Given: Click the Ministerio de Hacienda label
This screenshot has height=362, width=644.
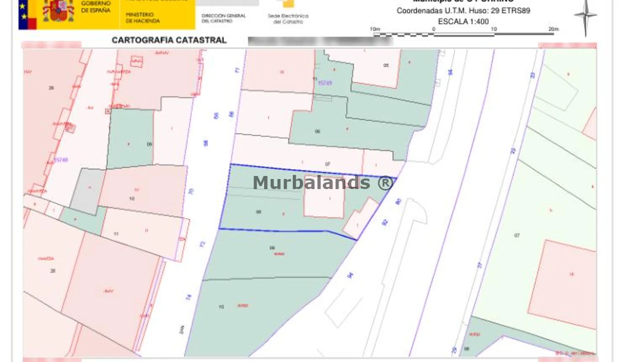Looking at the screenshot, I should coord(143,18).
